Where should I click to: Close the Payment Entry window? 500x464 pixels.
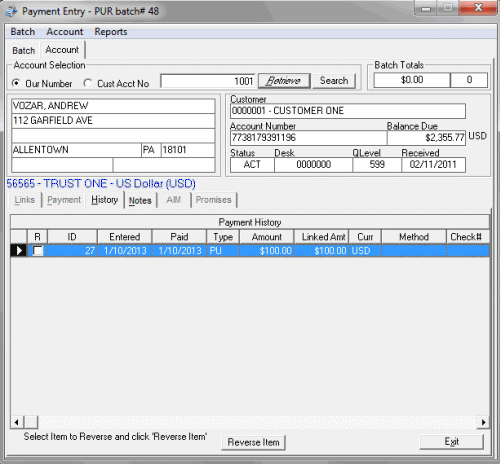pos(478,8)
